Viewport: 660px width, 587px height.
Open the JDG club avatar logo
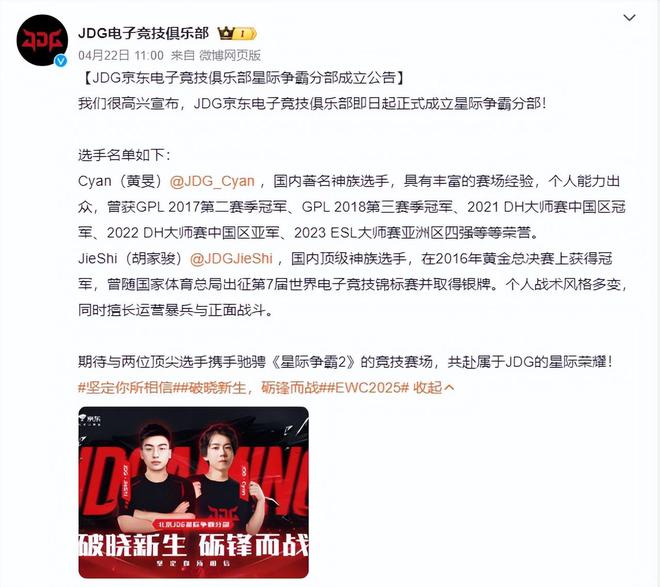(x=42, y=40)
